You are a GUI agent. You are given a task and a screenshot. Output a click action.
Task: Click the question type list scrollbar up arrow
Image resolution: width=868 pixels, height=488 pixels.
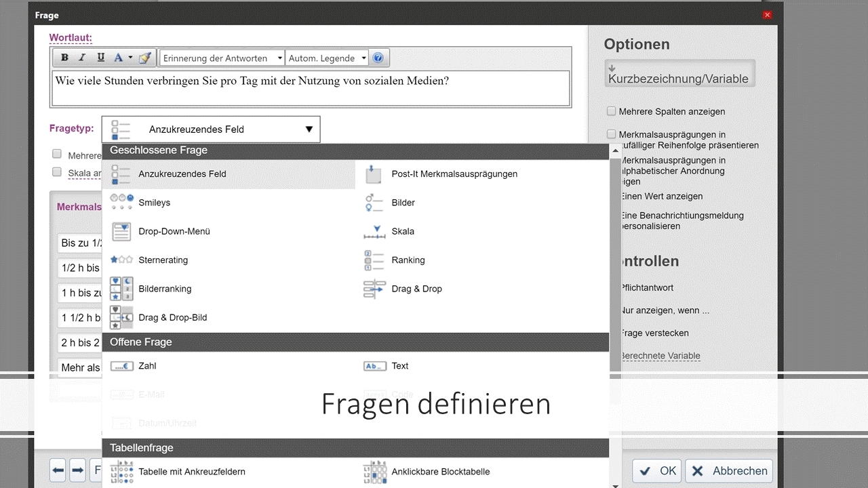615,151
